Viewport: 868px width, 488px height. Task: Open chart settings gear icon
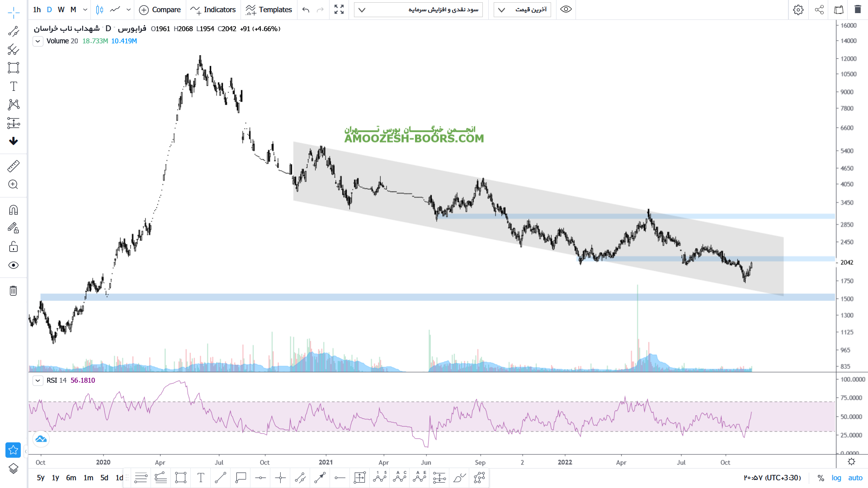(798, 9)
